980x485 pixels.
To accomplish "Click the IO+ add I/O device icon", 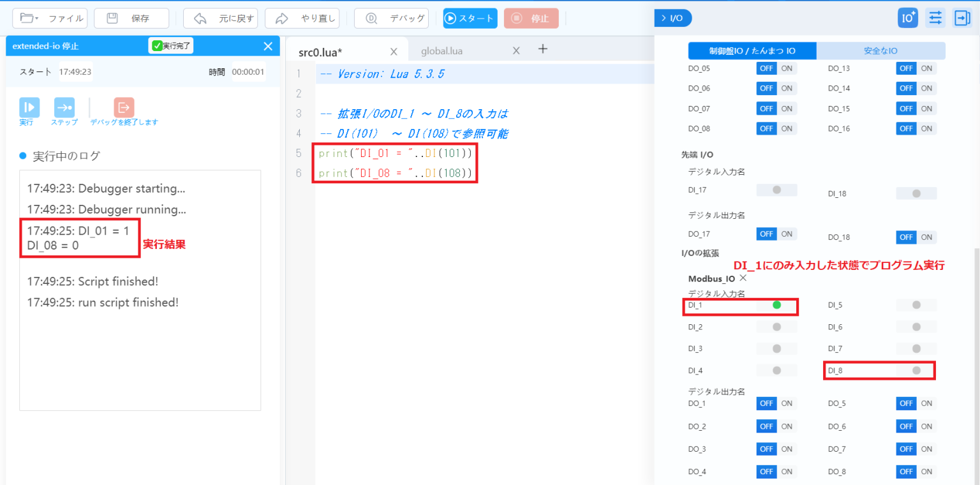I will pyautogui.click(x=907, y=17).
